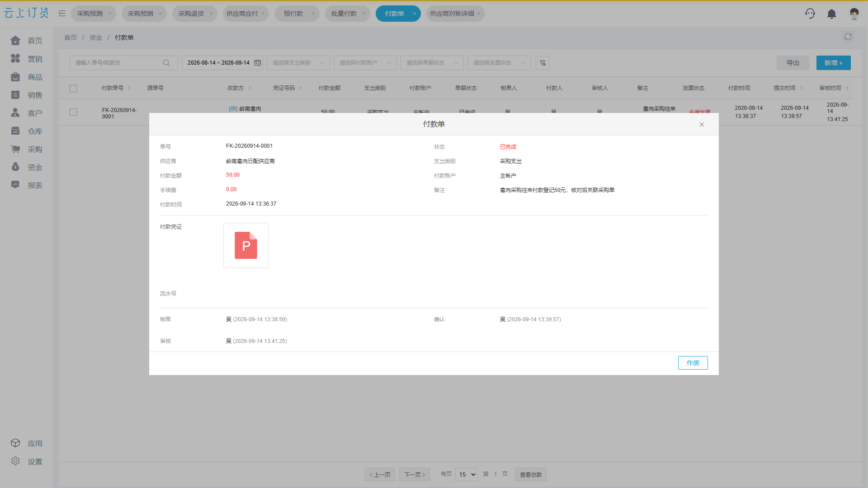Open the per-page count selector showing 15
Image resolution: width=868 pixels, height=488 pixels.
466,474
